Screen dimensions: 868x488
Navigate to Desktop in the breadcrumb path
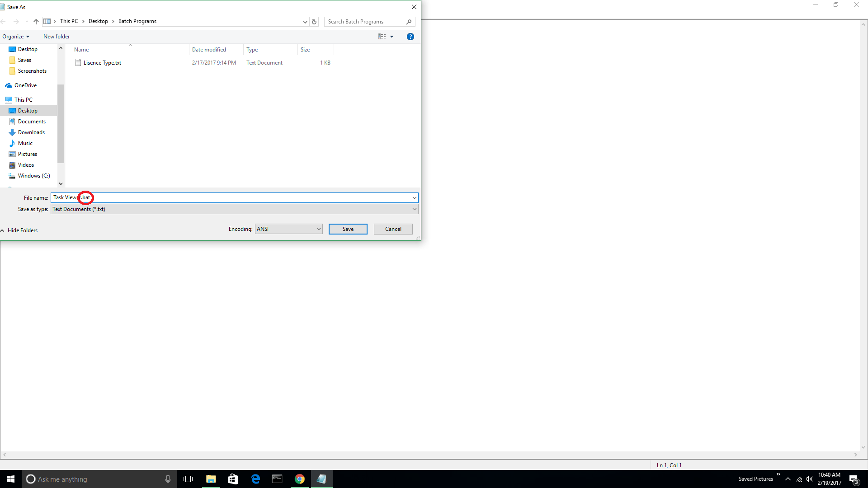tap(98, 21)
